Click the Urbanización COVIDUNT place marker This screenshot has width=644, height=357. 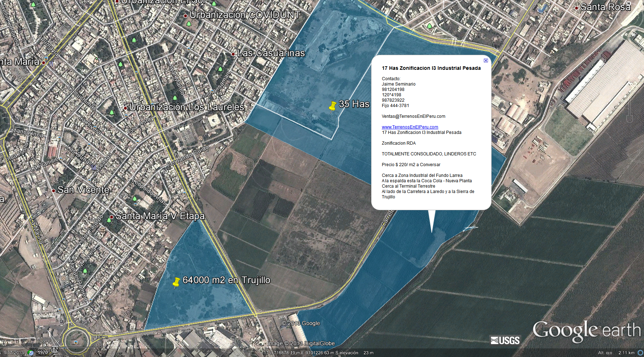click(x=185, y=16)
